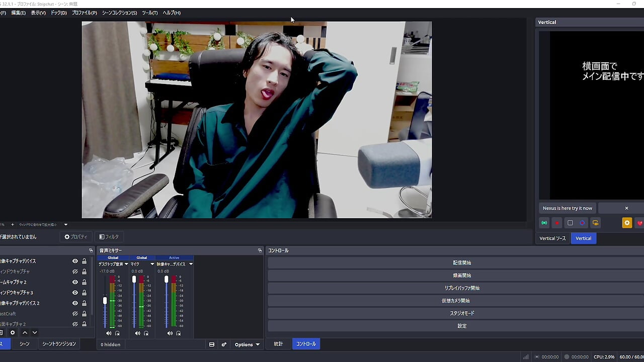This screenshot has width=644, height=362.
Task: Open the マイク channel dropdown arrow
Action: [x=152, y=264]
